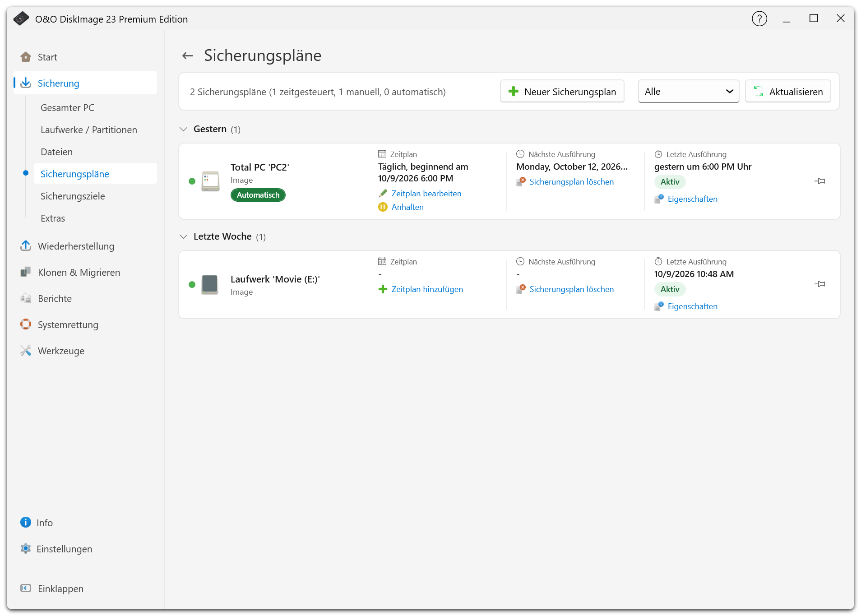The image size is (861, 616).
Task: Open Sicherungsziele in sidebar
Action: (x=73, y=196)
